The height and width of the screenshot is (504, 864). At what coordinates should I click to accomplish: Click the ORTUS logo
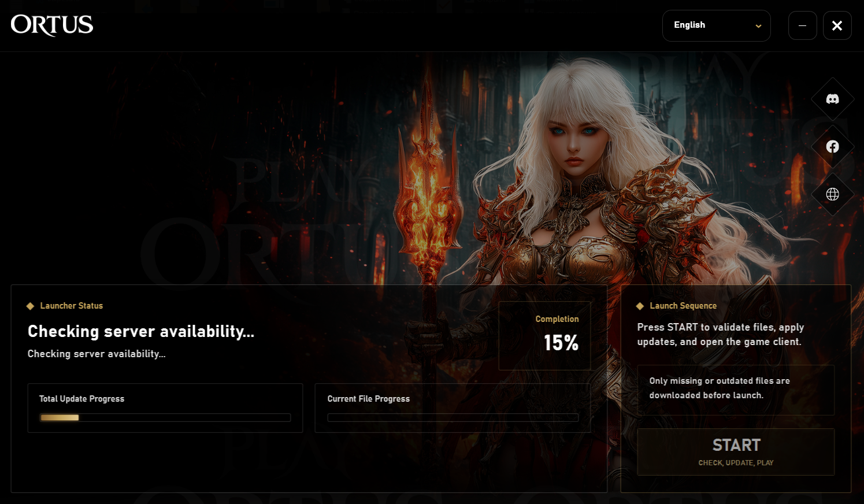point(51,25)
